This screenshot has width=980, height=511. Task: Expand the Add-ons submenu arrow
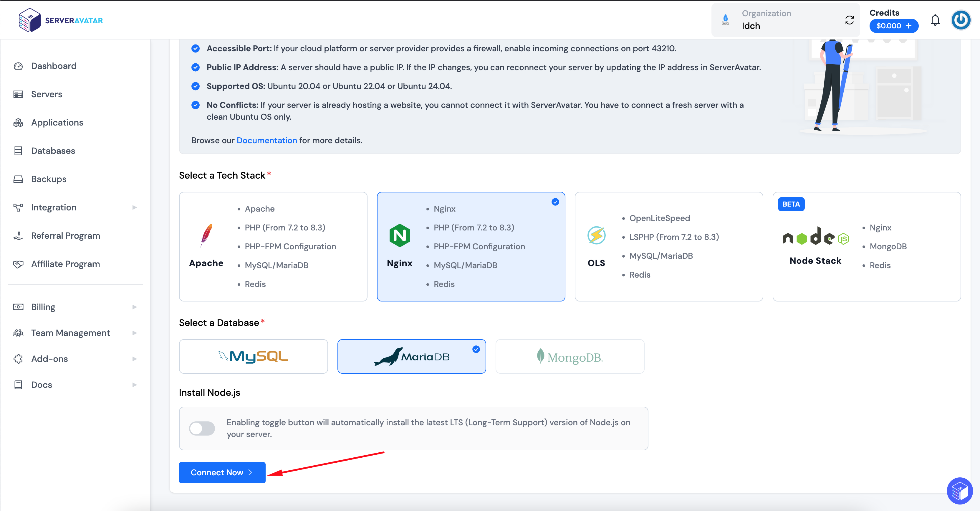coord(134,359)
